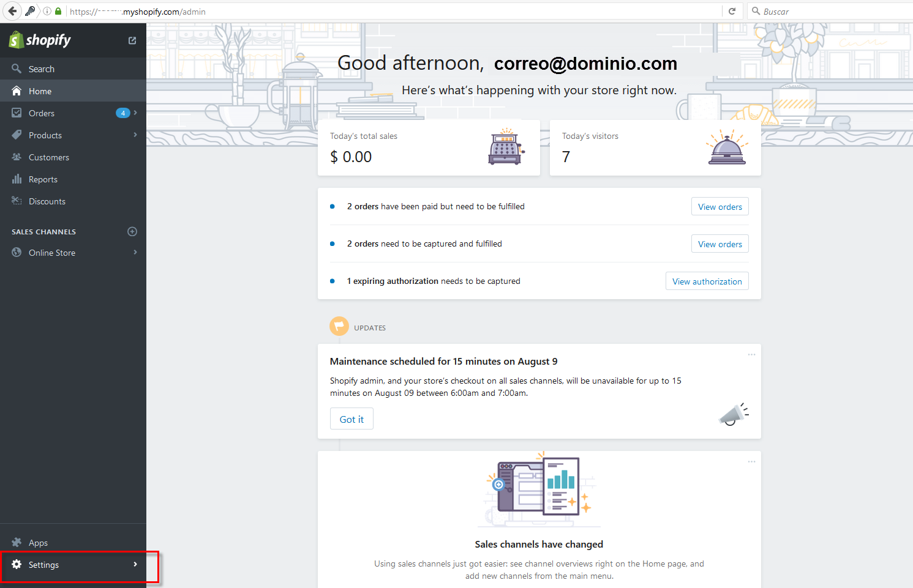
Task: Click the green padlock in address bar
Action: tap(58, 11)
